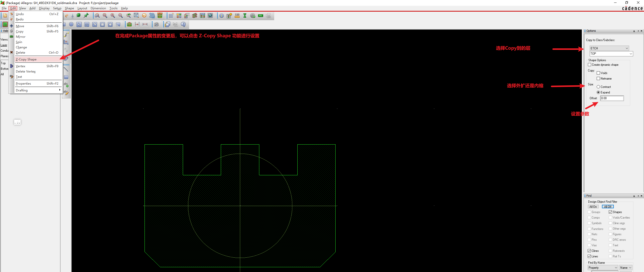Click the camera screenshot icon
This screenshot has height=272, width=644.
point(156,24)
